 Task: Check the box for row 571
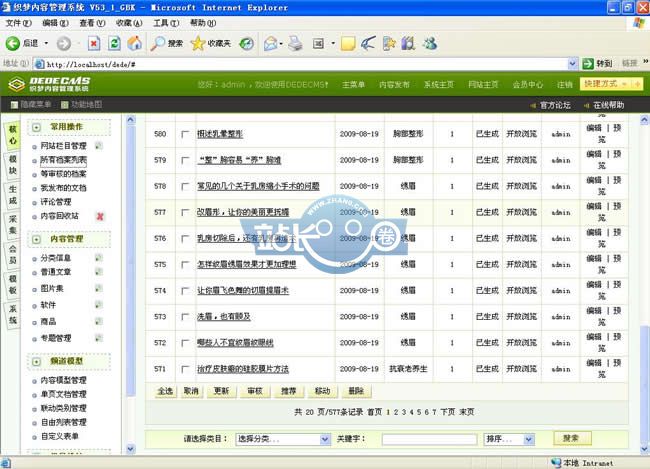pos(185,369)
